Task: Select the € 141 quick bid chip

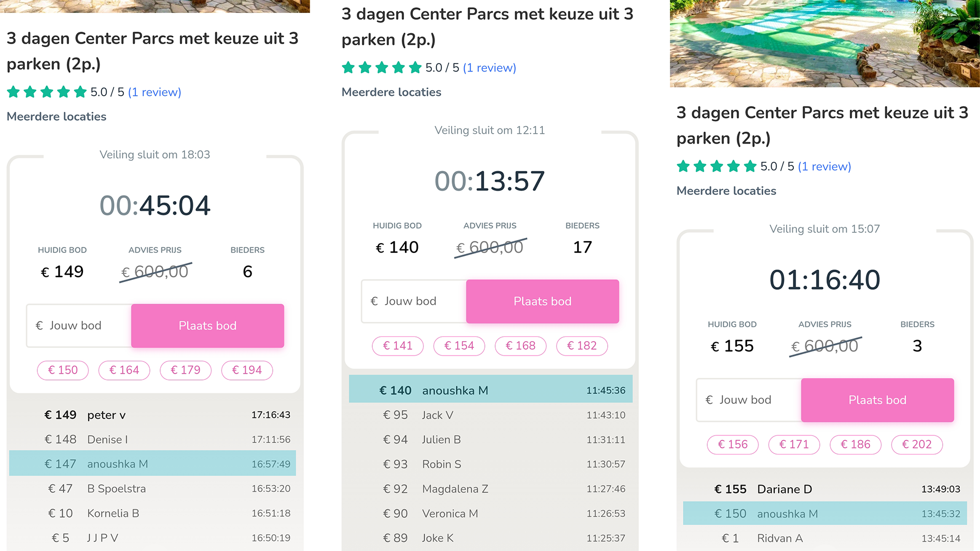Action: point(398,346)
